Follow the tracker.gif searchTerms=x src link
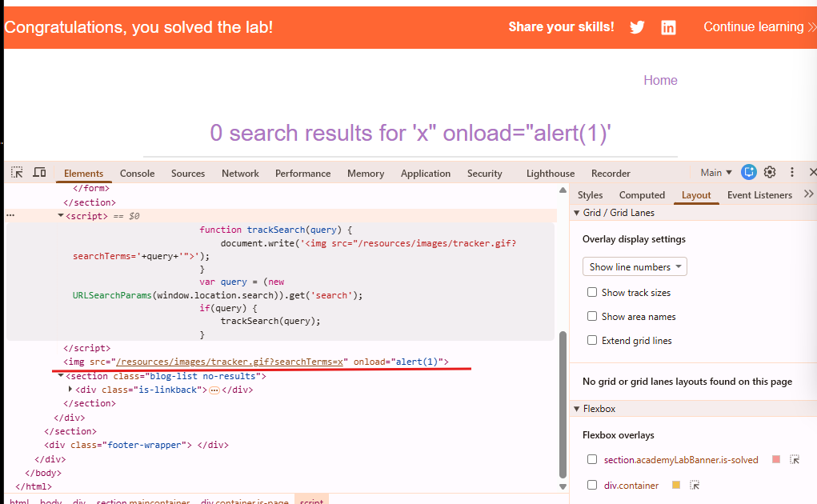This screenshot has height=504, width=817. [x=230, y=362]
